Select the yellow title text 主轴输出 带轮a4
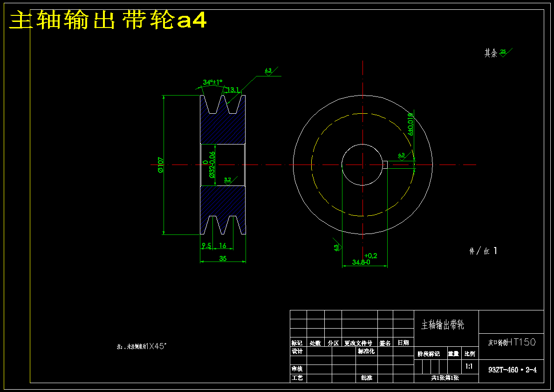Screen dimensions: 554x392 (x=108, y=21)
